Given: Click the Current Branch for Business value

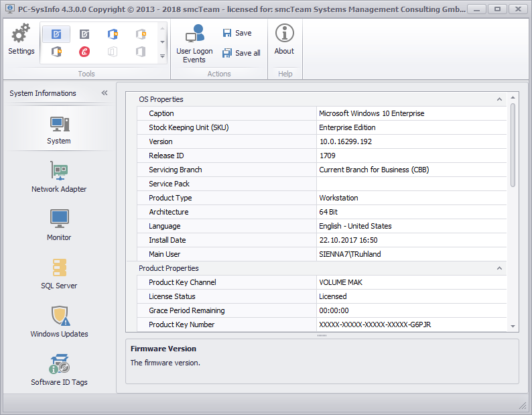Looking at the screenshot, I should click(x=374, y=170).
